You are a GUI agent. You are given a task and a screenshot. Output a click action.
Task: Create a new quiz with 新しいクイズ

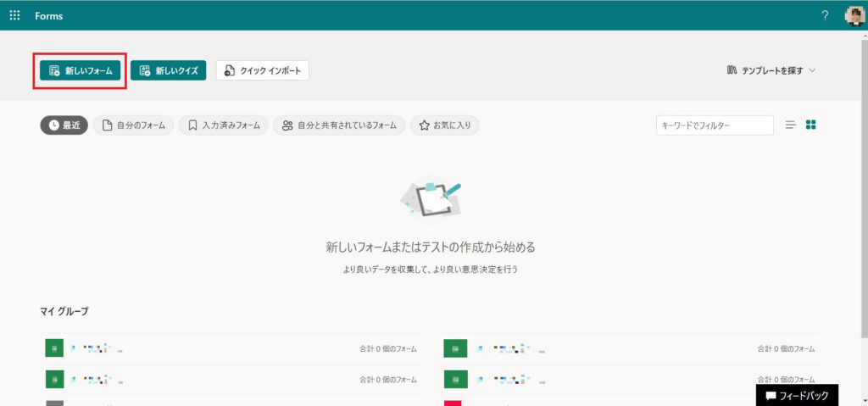[169, 70]
